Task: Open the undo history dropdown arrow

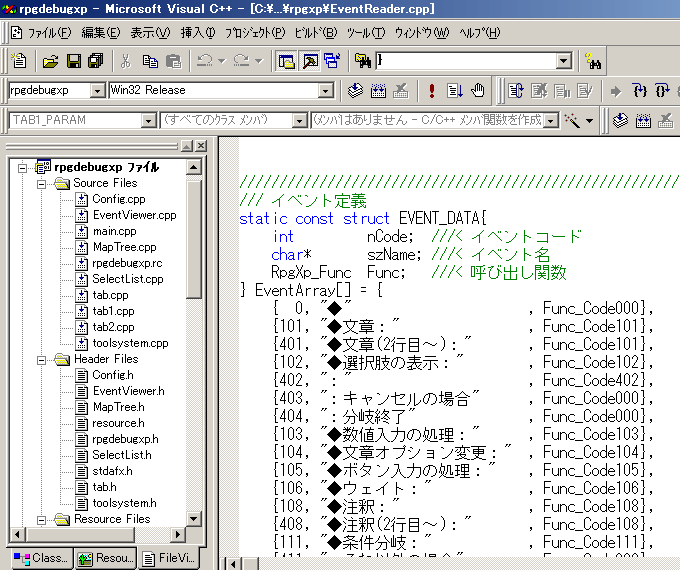Action: coord(222,61)
